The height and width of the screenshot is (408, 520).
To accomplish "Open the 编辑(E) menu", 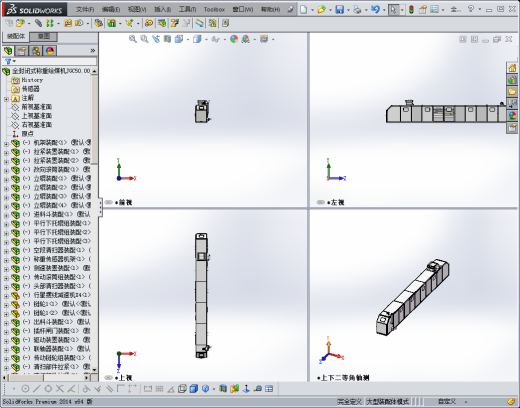I will [111, 9].
